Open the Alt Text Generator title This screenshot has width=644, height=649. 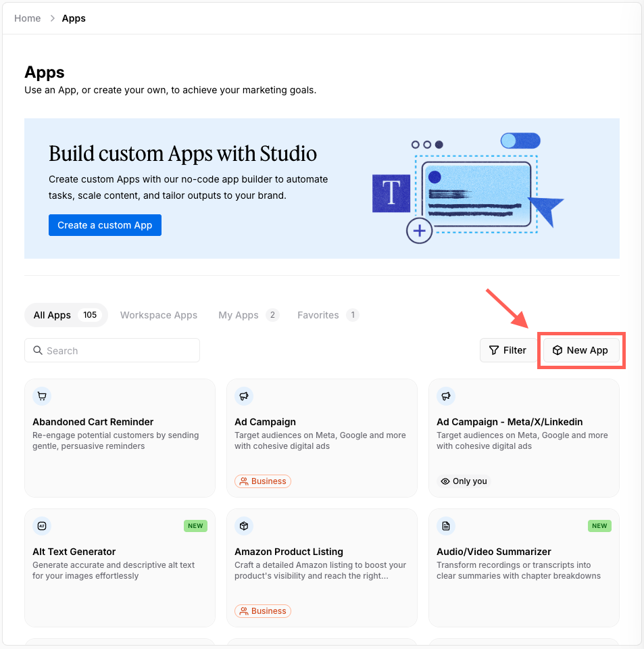click(x=74, y=552)
